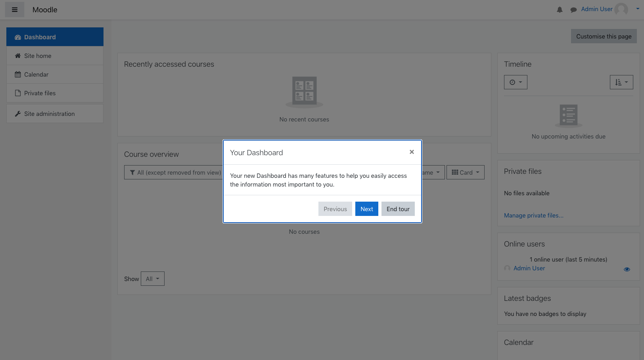The height and width of the screenshot is (360, 644).
Task: Click the Private files document icon
Action: click(x=17, y=93)
